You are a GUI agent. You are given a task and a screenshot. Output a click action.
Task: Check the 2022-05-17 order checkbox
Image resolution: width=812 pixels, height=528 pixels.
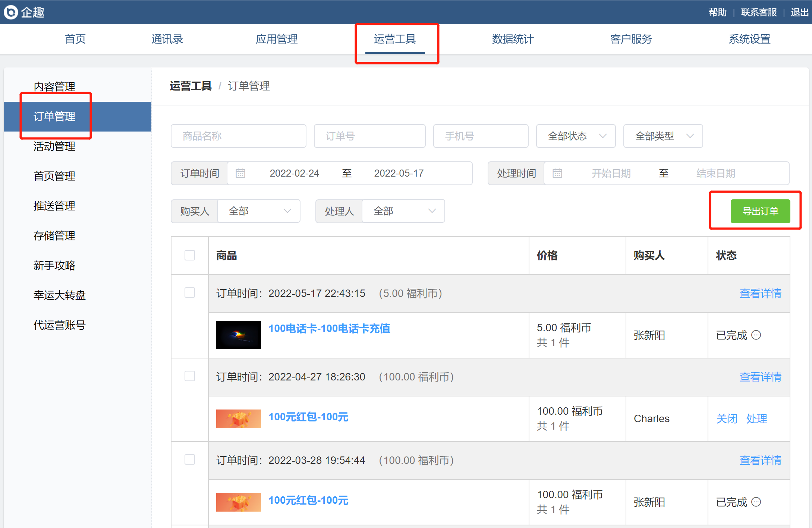coord(190,293)
